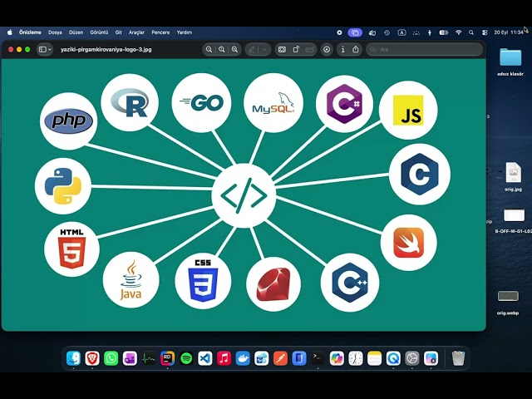This screenshot has height=399, width=532.
Task: Open the Wi-Fi status menu
Action: click(x=458, y=32)
